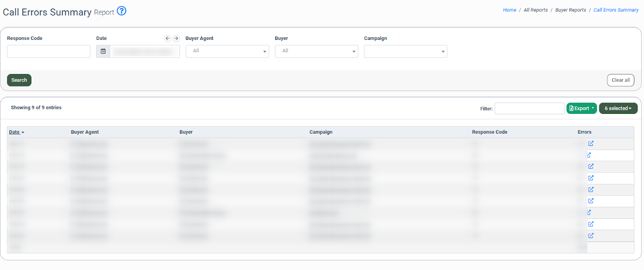This screenshot has width=644, height=270.
Task: Click the help question mark icon
Action: [122, 11]
